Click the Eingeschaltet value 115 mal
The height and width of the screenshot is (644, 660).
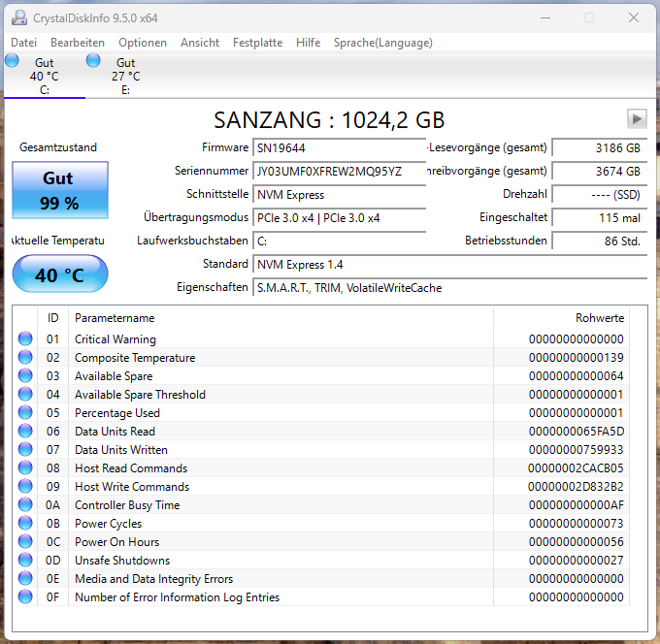pos(600,218)
